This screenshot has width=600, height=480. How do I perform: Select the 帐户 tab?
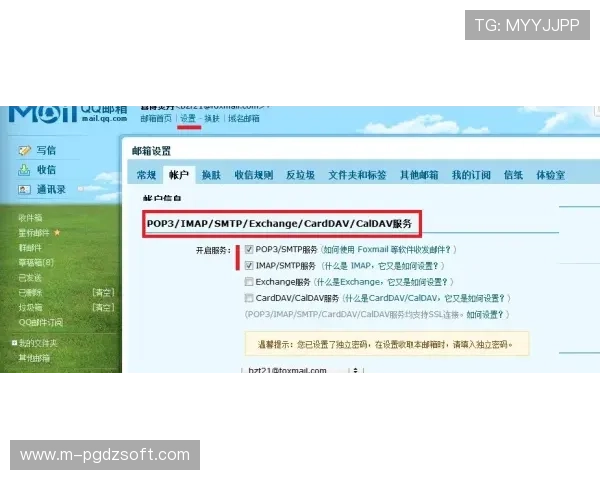click(179, 175)
